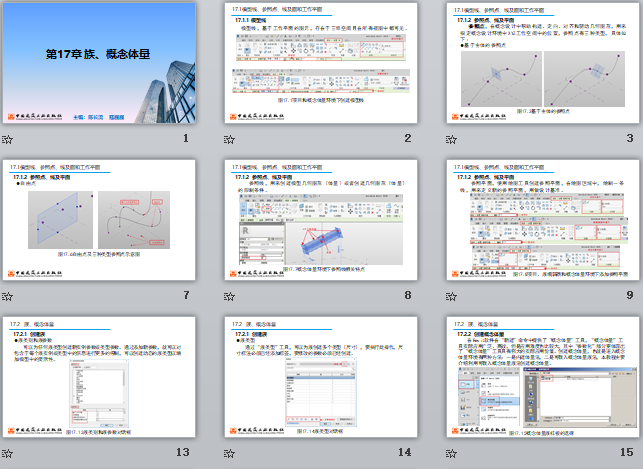
Task: Click the slide number 8 label
Action: click(x=408, y=295)
